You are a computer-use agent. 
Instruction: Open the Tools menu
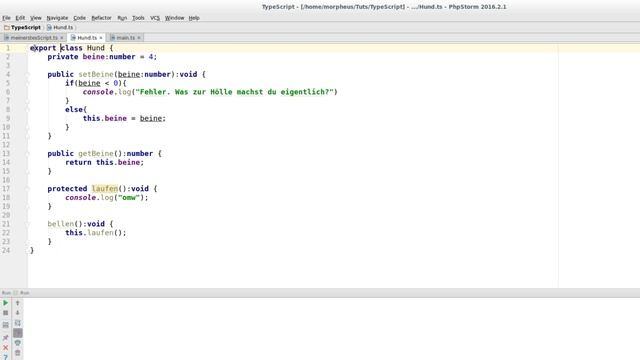(x=138, y=18)
